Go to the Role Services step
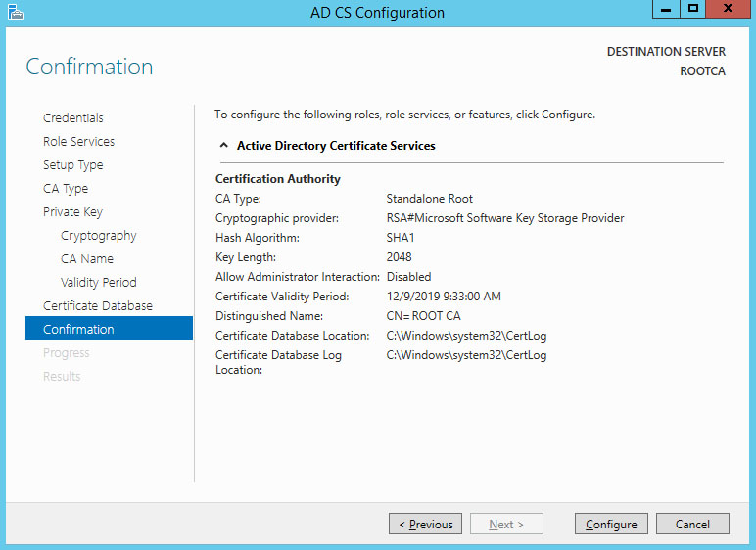756x550 pixels. (x=78, y=141)
